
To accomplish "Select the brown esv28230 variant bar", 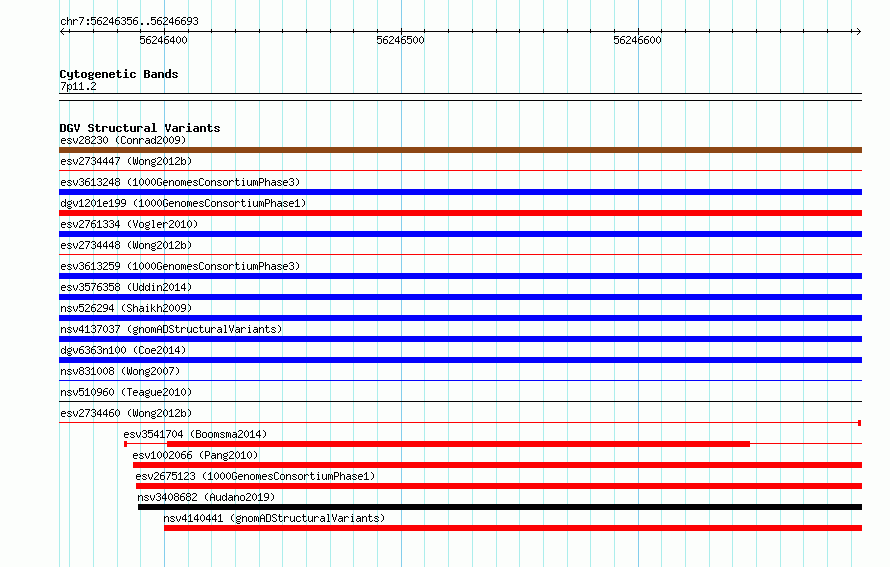I will tap(460, 150).
